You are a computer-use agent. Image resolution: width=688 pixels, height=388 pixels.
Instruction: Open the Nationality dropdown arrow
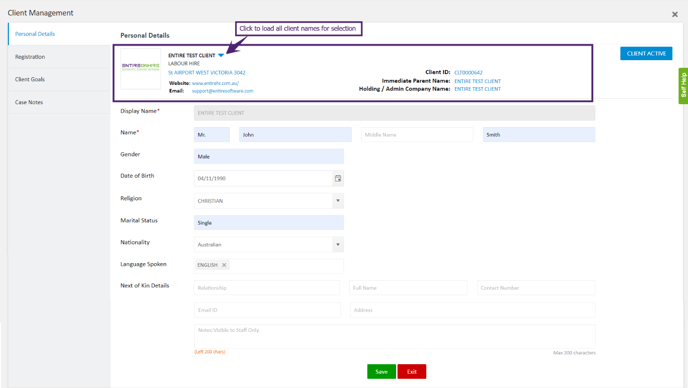(x=338, y=244)
